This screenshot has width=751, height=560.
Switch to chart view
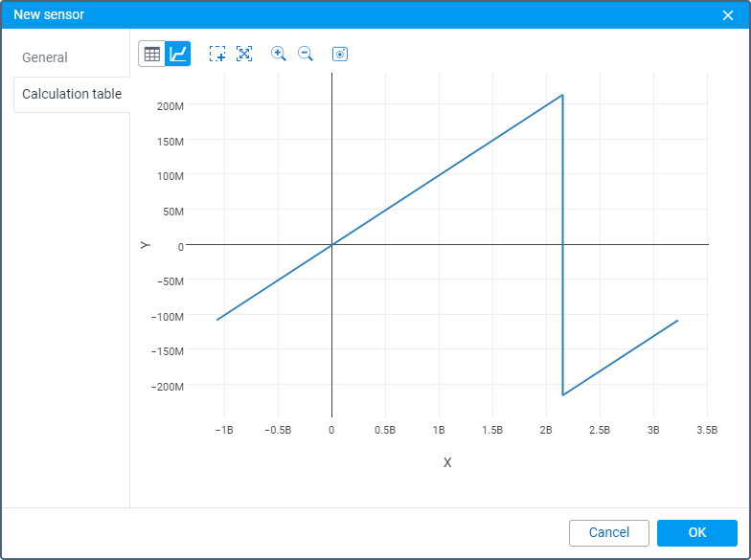(x=178, y=54)
